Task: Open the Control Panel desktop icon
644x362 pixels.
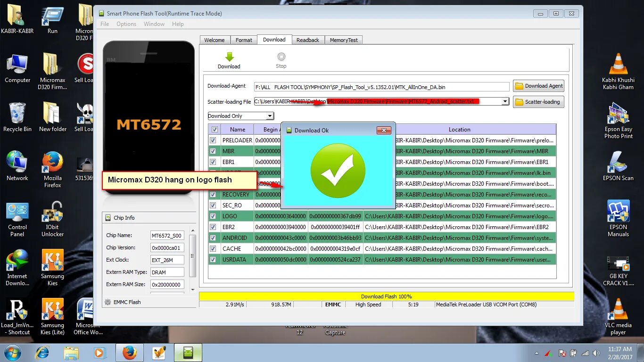Action: coord(17,219)
